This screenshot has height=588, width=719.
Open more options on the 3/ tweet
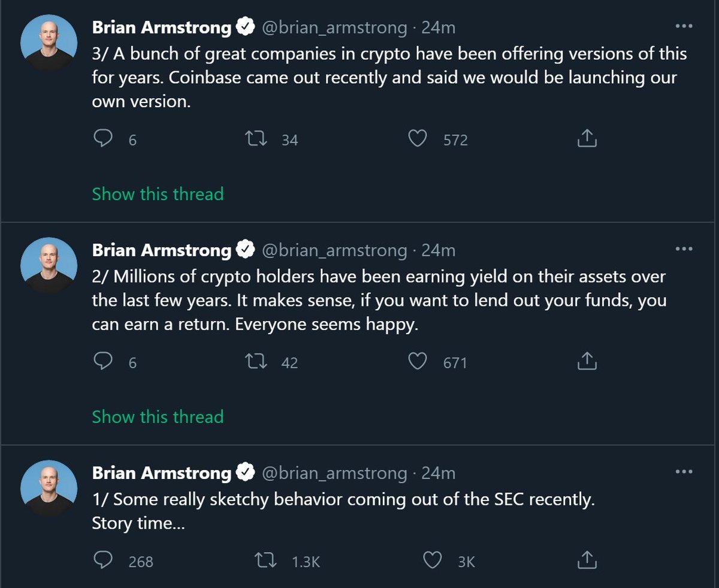coord(684,26)
